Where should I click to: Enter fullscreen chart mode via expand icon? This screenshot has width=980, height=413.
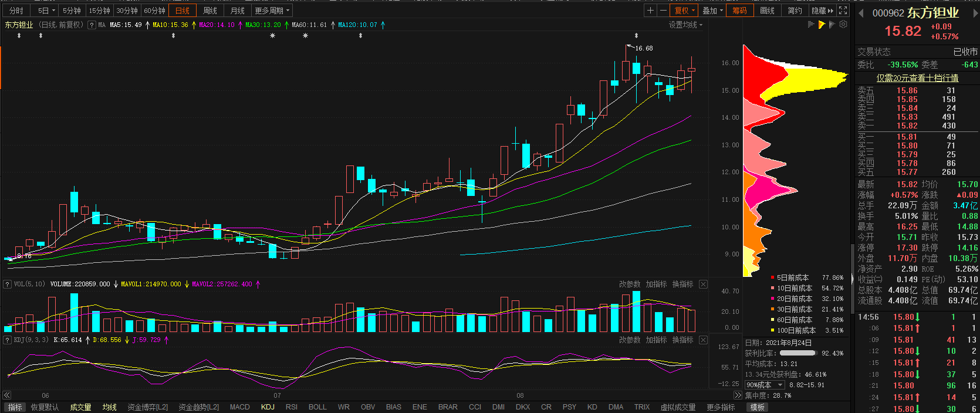click(843, 11)
